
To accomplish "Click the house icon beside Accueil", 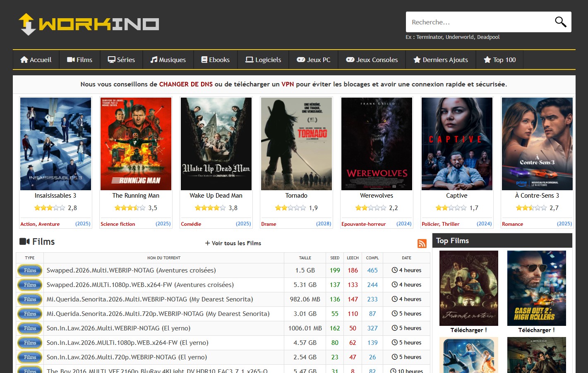I will [x=24, y=60].
